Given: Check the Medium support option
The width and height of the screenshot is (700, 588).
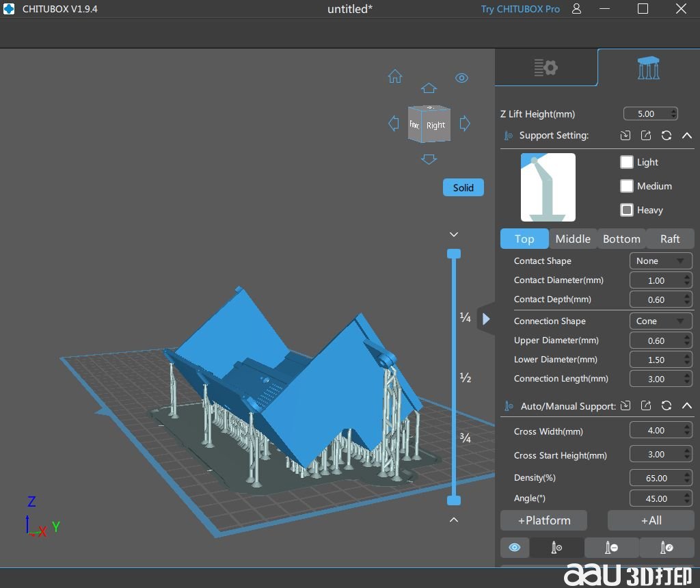Looking at the screenshot, I should click(627, 186).
